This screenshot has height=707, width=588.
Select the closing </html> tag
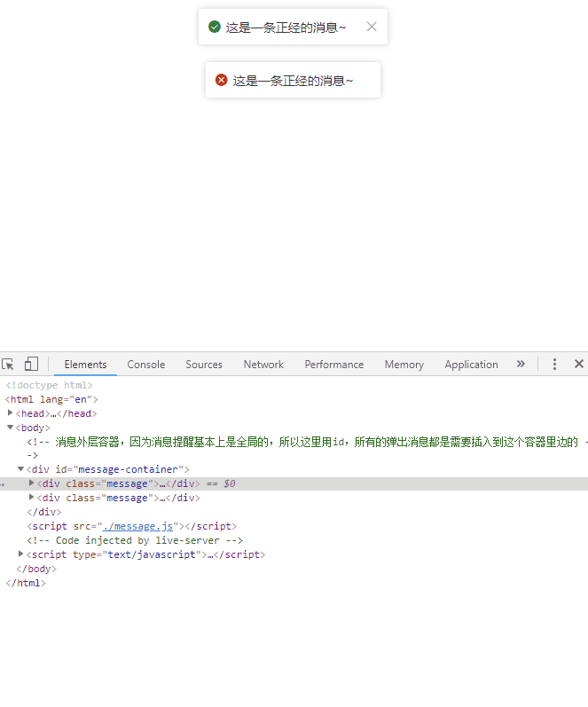pos(26,583)
